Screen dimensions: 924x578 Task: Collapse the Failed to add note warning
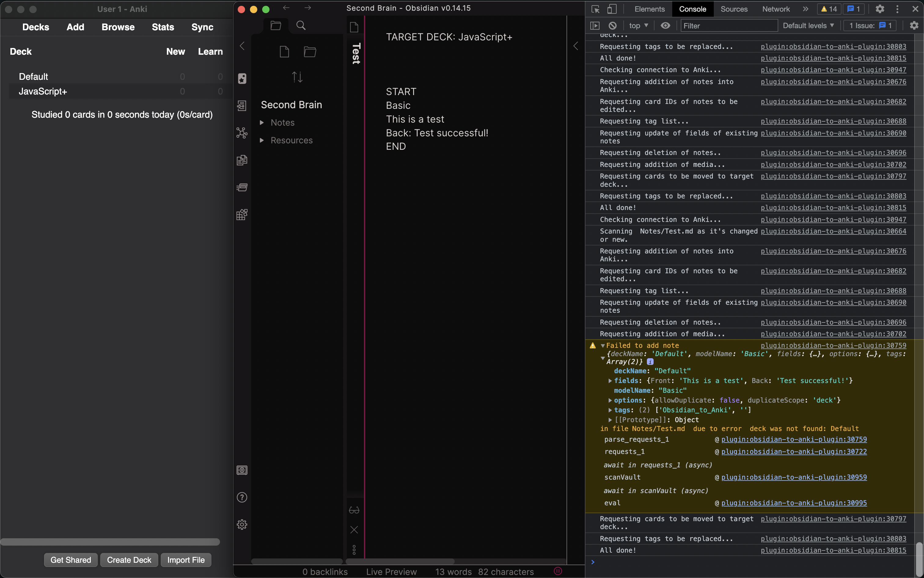click(603, 346)
